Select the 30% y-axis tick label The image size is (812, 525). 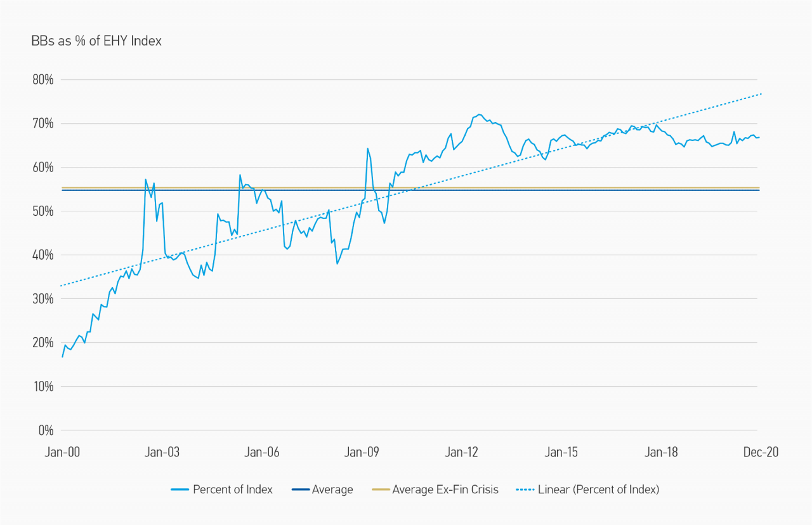click(x=42, y=299)
